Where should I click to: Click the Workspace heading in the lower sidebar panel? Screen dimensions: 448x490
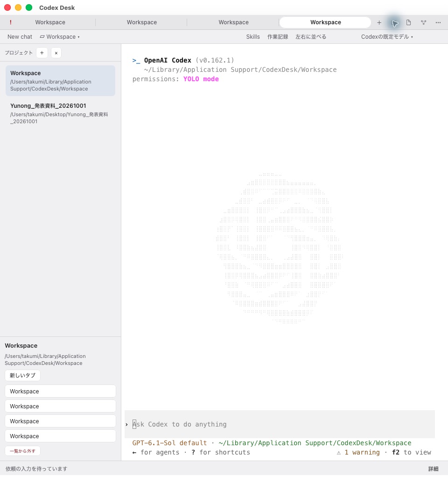tap(21, 346)
